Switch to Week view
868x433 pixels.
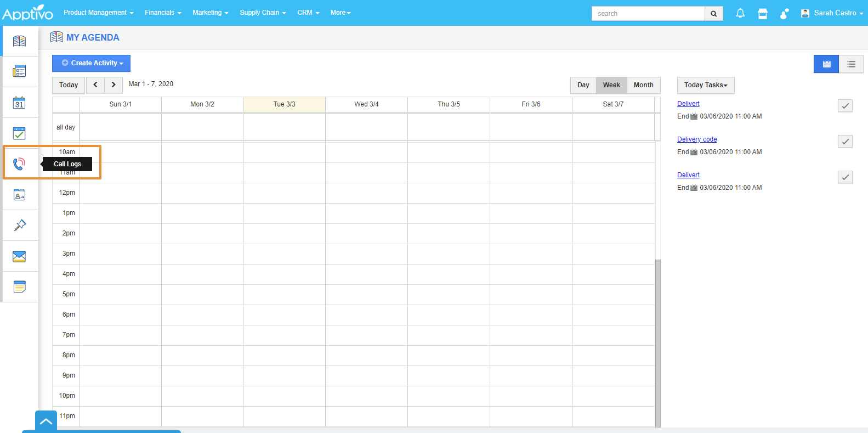click(x=611, y=85)
